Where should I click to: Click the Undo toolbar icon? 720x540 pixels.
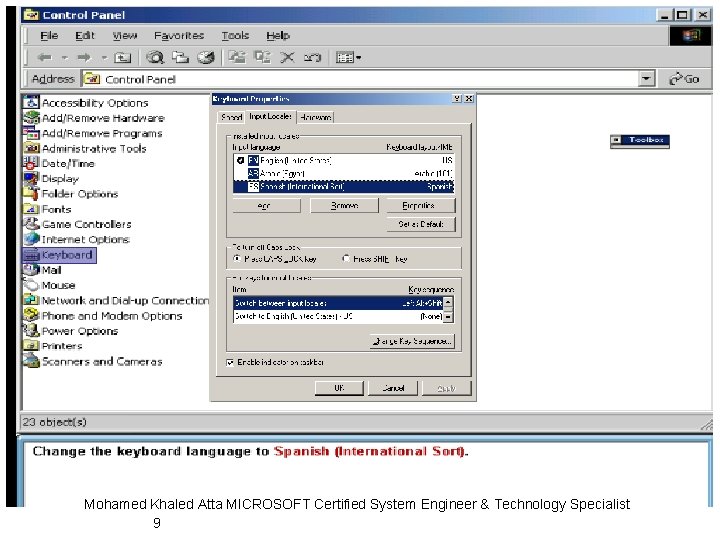[312, 57]
